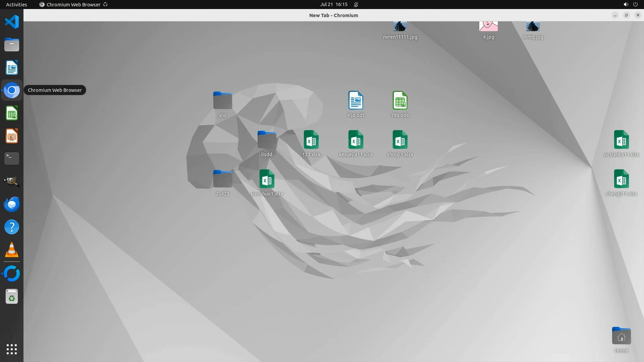Open LibreOffice Writer dock icon
The image size is (644, 362).
[x=12, y=68]
